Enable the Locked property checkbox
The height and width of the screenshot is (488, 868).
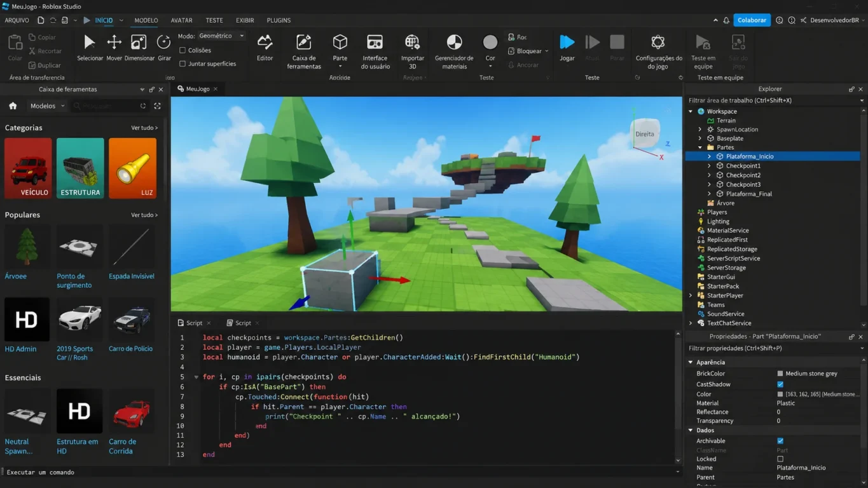pyautogui.click(x=780, y=459)
